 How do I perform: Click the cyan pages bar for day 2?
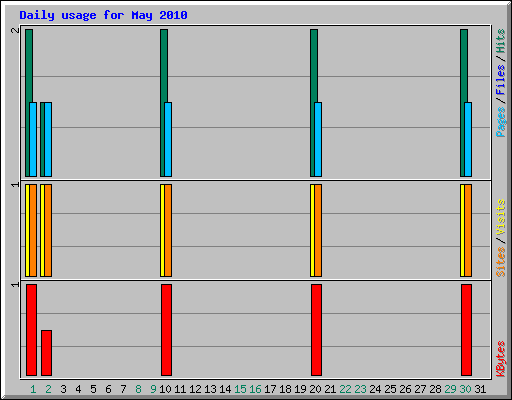point(48,139)
